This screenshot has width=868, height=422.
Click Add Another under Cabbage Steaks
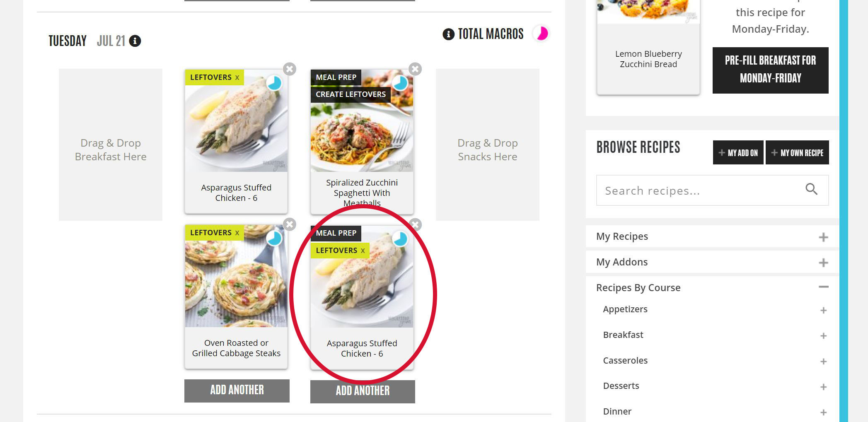[237, 391]
